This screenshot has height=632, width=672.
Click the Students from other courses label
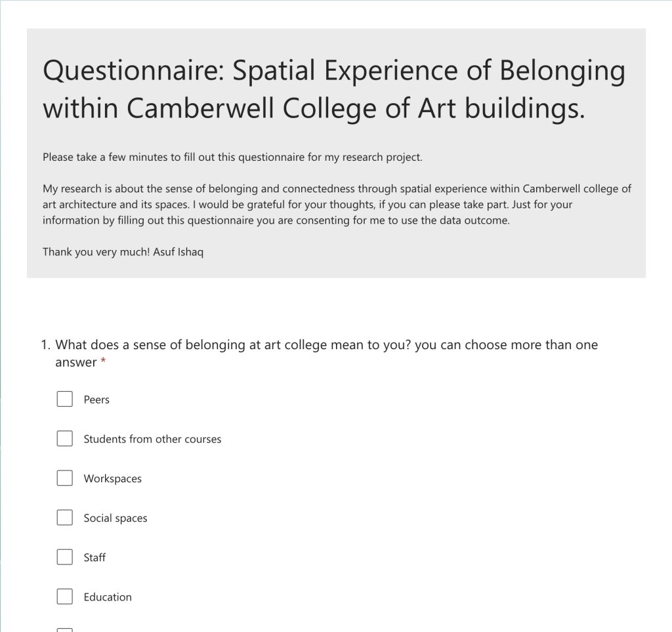pyautogui.click(x=152, y=439)
